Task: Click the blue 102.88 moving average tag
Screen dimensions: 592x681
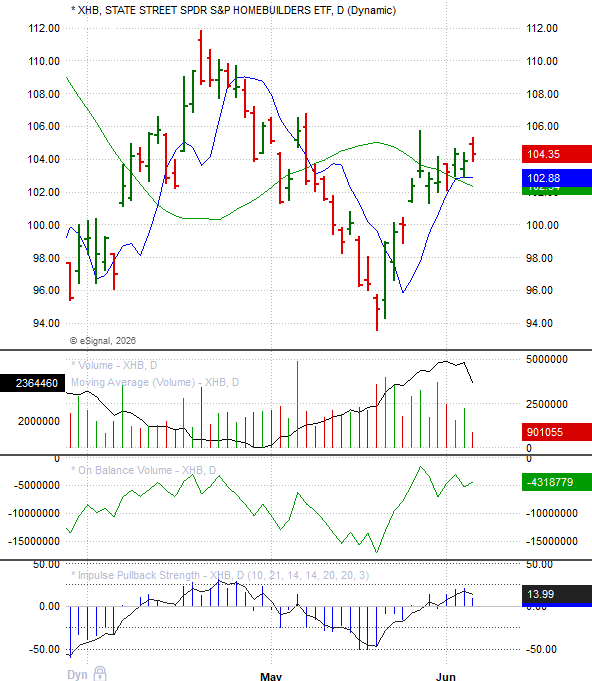Action: coord(557,178)
